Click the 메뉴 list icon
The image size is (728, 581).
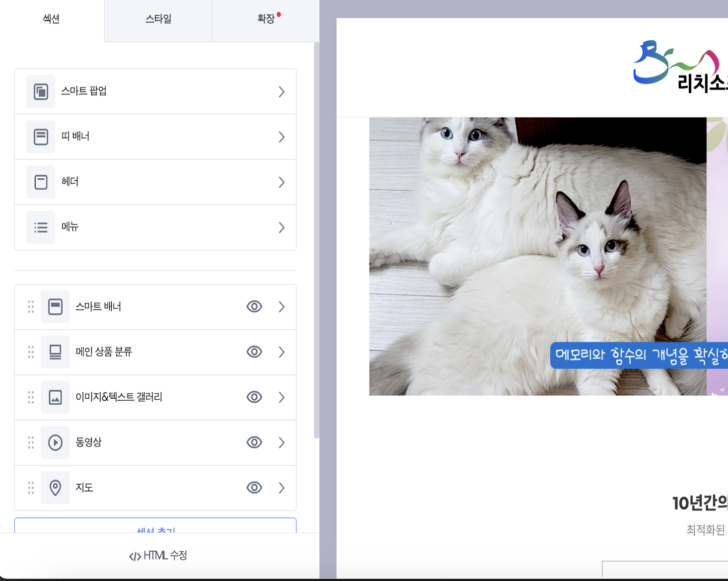41,227
